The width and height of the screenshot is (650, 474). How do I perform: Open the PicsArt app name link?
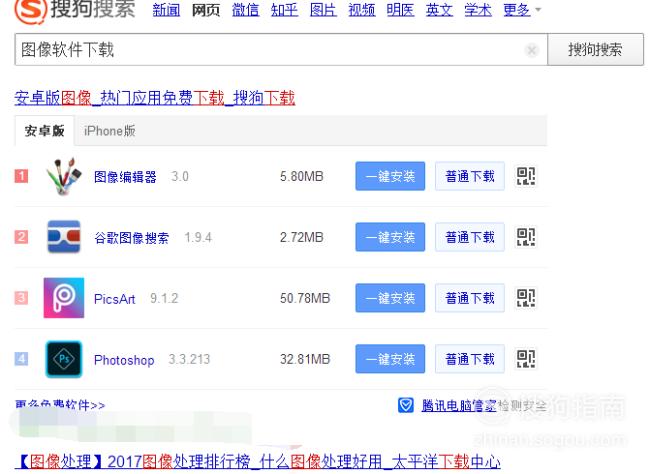coord(114,299)
